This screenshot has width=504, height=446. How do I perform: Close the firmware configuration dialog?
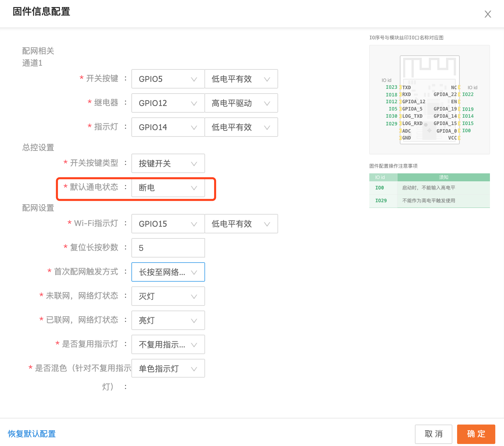[x=488, y=14]
